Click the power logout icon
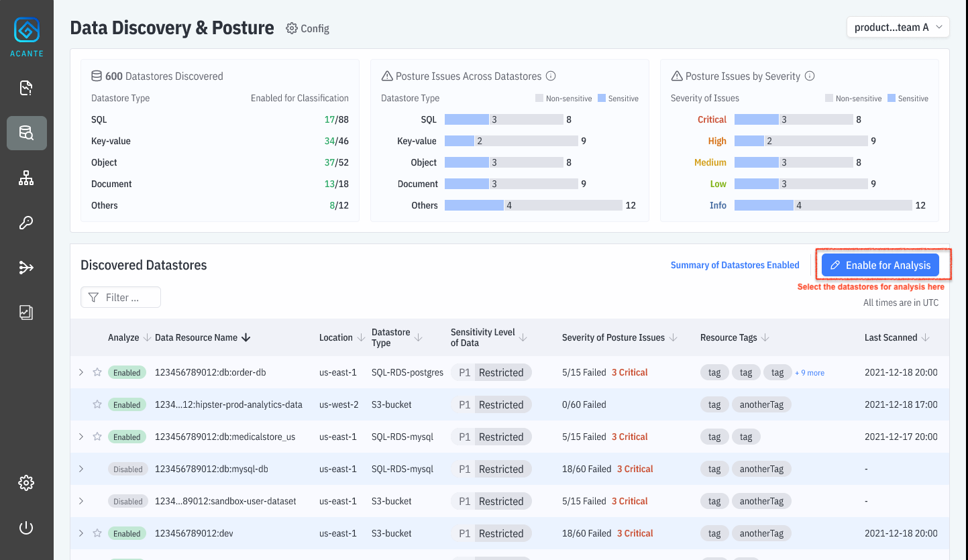The width and height of the screenshot is (968, 560). coord(26,527)
